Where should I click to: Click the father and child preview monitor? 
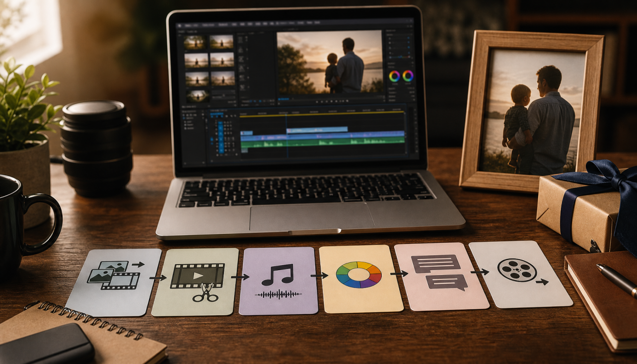(330, 61)
